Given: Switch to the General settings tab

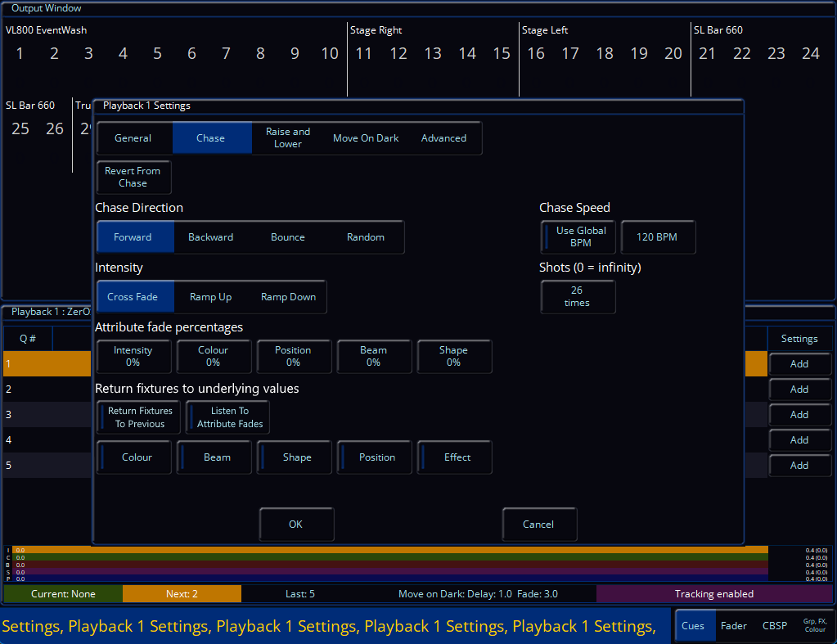Looking at the screenshot, I should point(133,138).
